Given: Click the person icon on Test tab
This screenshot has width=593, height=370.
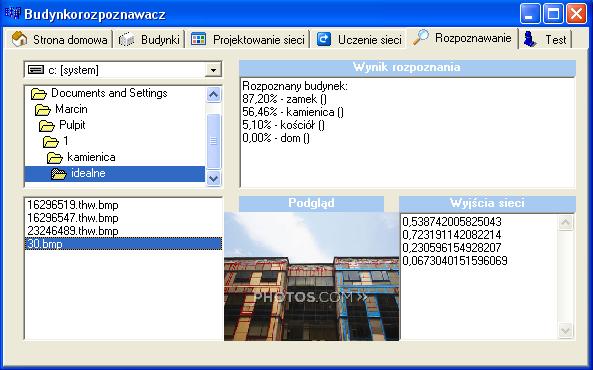Looking at the screenshot, I should click(x=530, y=39).
